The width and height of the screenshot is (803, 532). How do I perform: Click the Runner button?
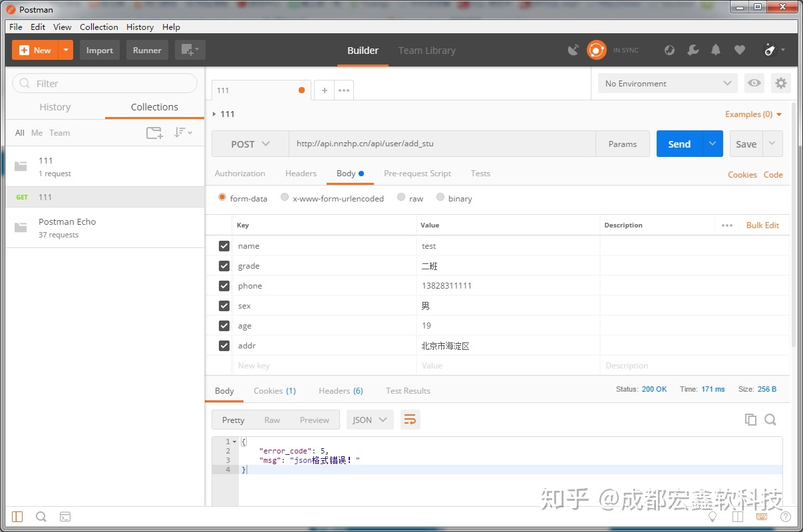pos(147,50)
